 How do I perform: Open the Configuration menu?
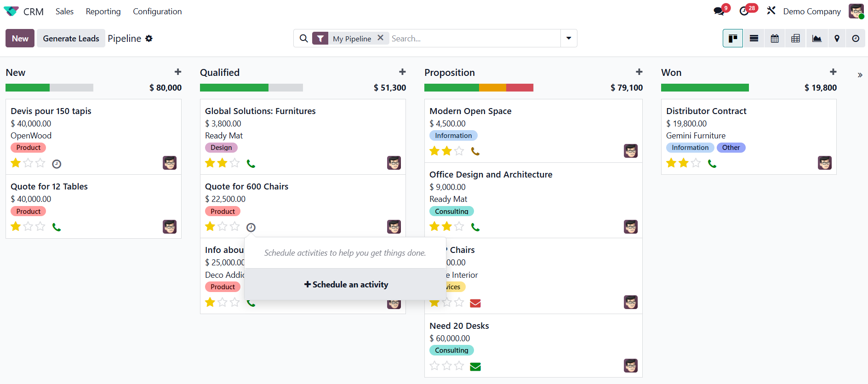157,11
